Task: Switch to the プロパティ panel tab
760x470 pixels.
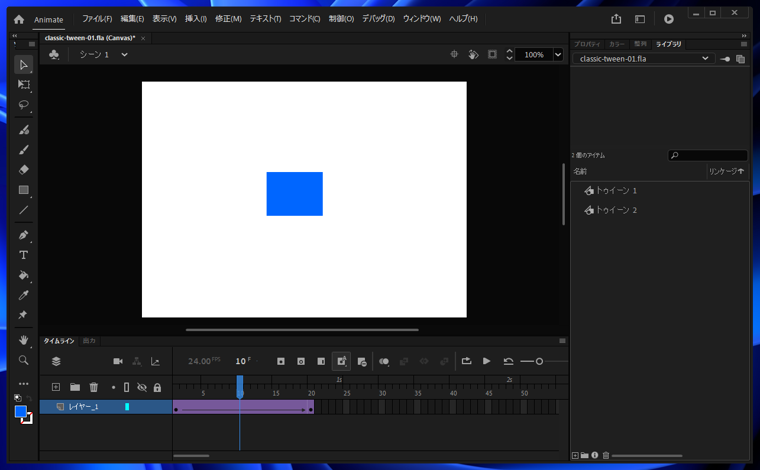Action: click(x=587, y=44)
